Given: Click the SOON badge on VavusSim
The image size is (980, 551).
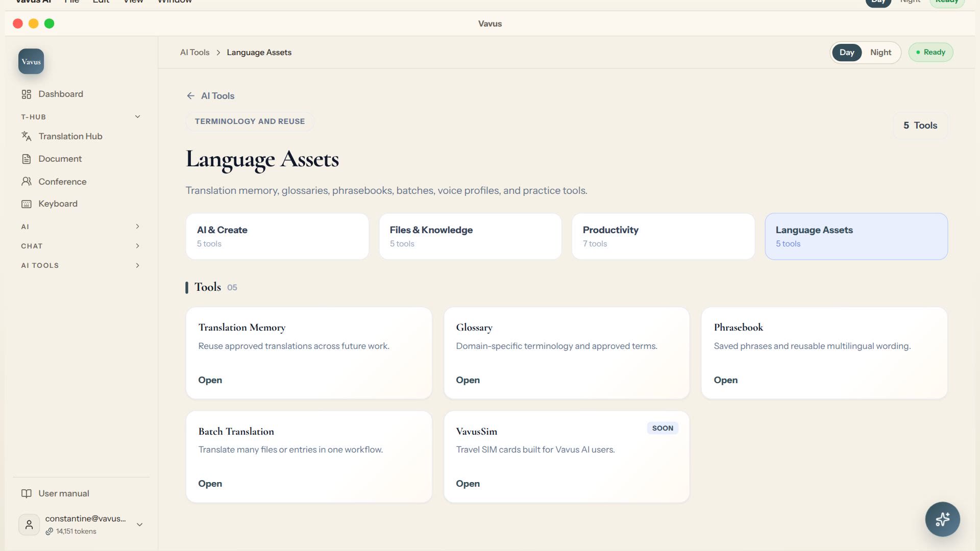Looking at the screenshot, I should [x=663, y=428].
